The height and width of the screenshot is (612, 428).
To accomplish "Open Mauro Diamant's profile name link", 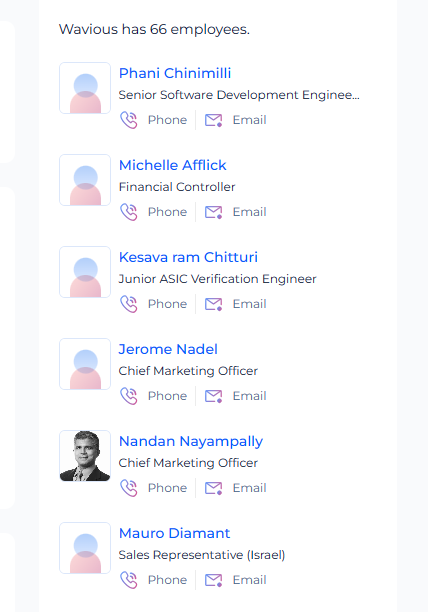I will click(174, 533).
